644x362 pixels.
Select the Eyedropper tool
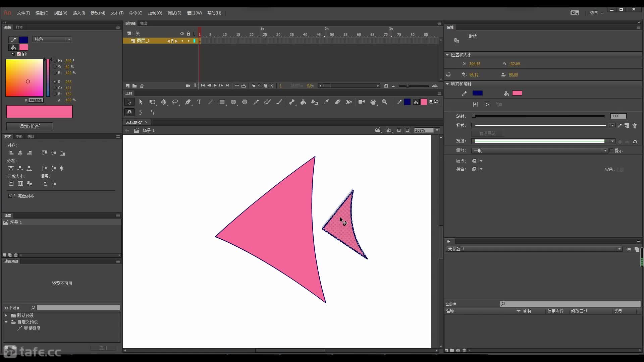pyautogui.click(x=326, y=102)
